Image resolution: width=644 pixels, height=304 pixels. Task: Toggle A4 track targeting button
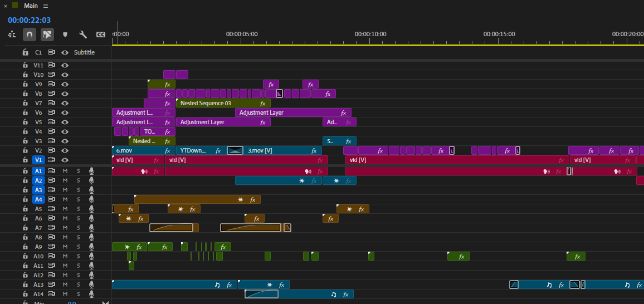point(38,199)
